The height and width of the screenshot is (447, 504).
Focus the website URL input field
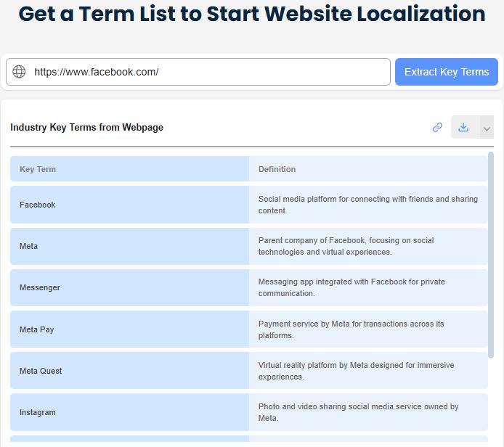(198, 72)
